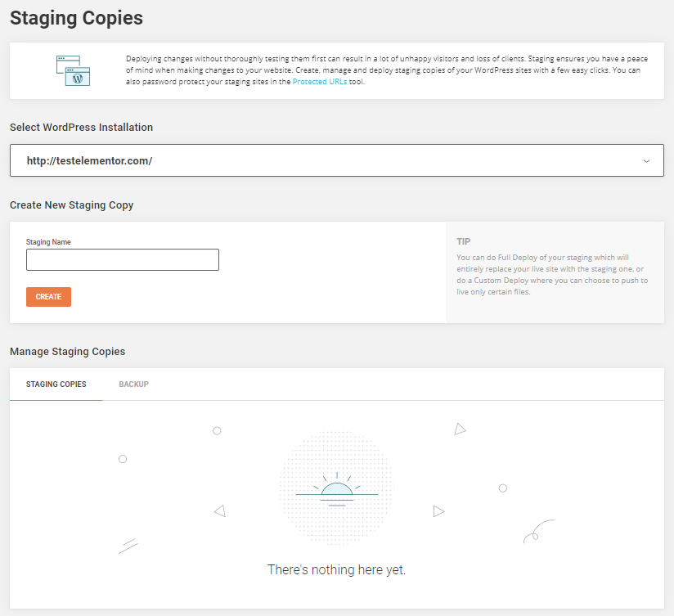Click the left-pointing triangle decoration

pyautogui.click(x=219, y=511)
